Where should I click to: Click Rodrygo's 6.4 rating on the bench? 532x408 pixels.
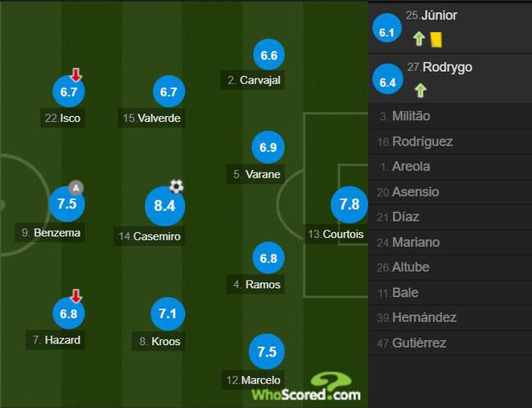(388, 82)
